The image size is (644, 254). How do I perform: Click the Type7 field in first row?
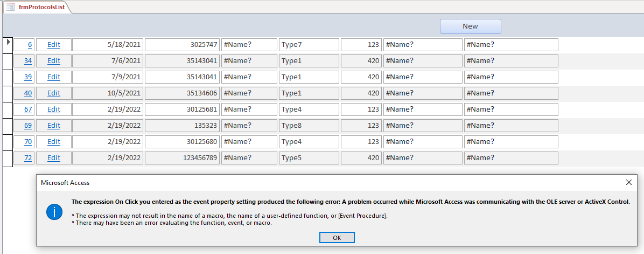(x=309, y=45)
